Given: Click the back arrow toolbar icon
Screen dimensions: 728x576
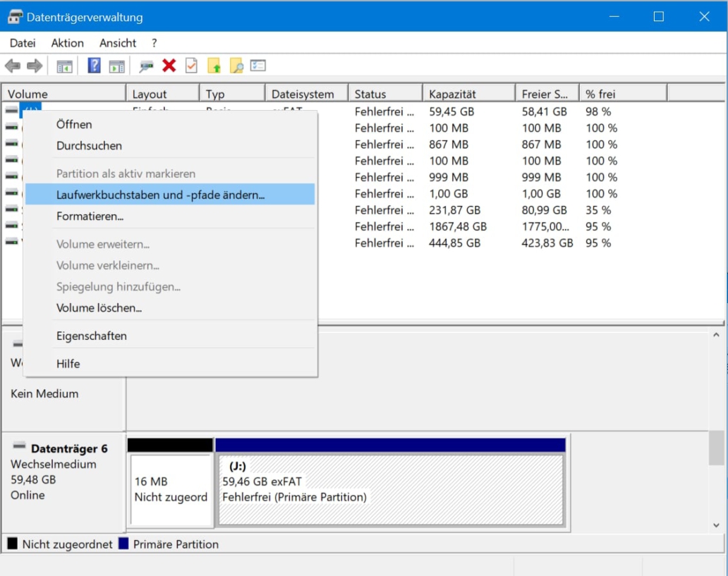Looking at the screenshot, I should point(13,66).
